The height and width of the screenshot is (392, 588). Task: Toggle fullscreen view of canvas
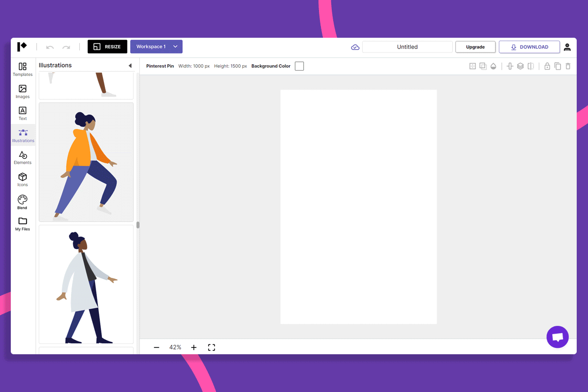click(x=212, y=347)
